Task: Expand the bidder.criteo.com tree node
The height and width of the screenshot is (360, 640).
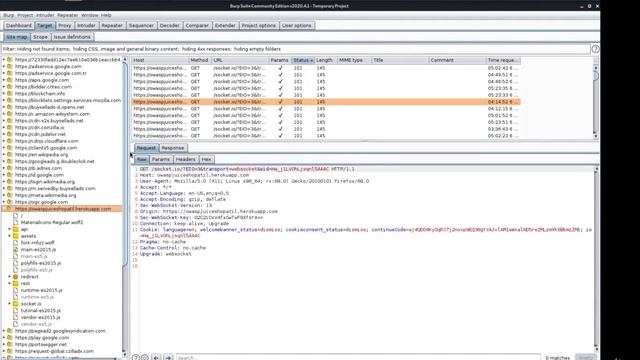Action: tap(4, 87)
